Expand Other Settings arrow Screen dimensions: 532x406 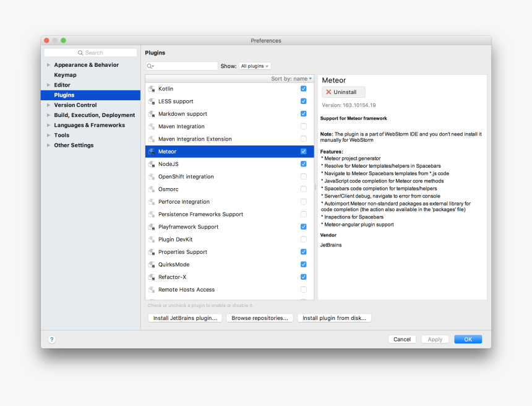tap(48, 145)
